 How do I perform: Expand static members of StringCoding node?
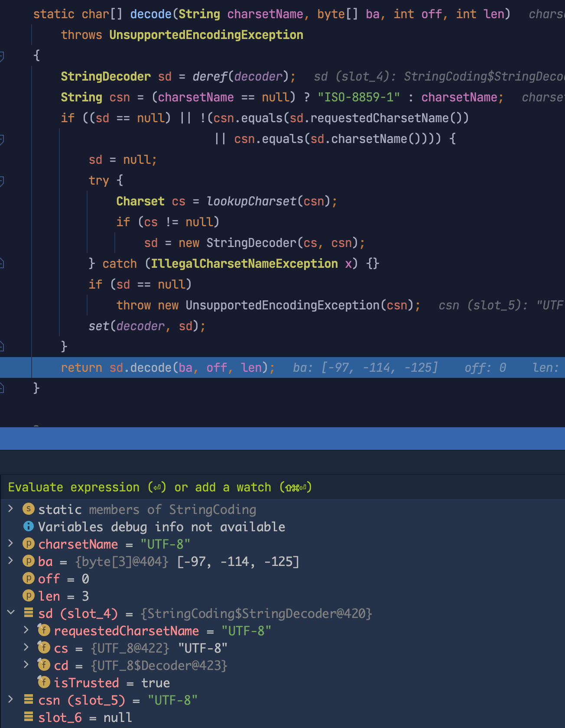point(11,509)
